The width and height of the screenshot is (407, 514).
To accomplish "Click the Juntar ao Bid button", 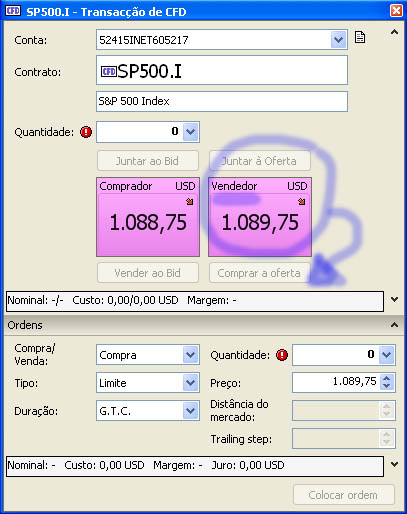I will click(x=148, y=161).
